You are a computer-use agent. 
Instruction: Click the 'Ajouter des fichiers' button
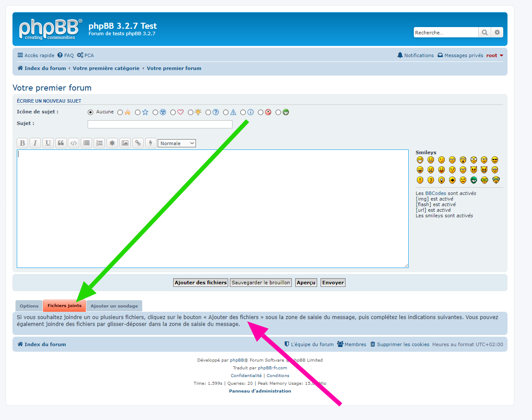pos(201,283)
